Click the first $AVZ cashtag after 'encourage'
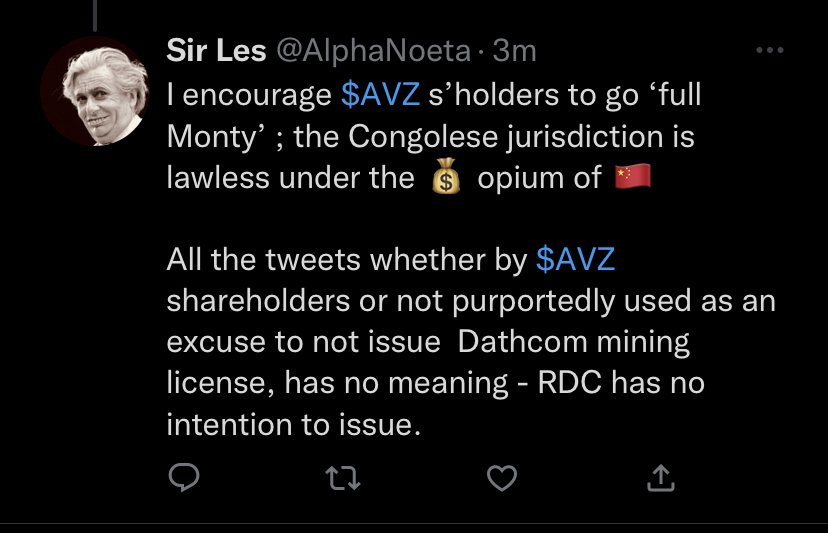The image size is (828, 533). [379, 94]
